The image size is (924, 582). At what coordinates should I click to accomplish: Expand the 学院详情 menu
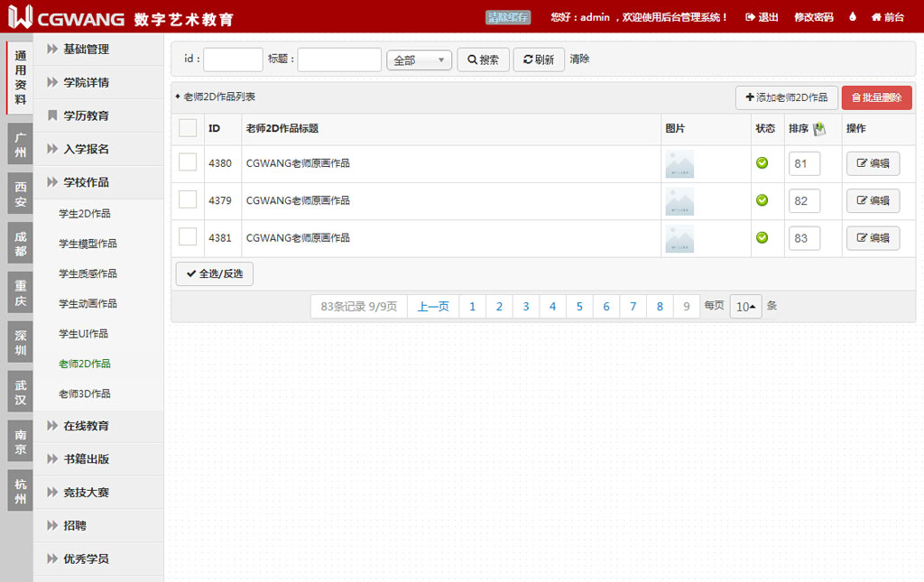click(x=97, y=82)
